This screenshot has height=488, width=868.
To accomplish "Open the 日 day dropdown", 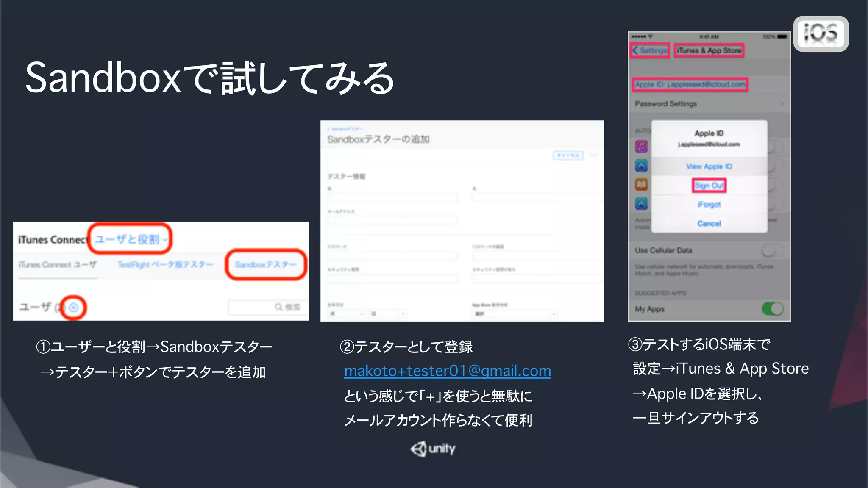I will coord(388,314).
